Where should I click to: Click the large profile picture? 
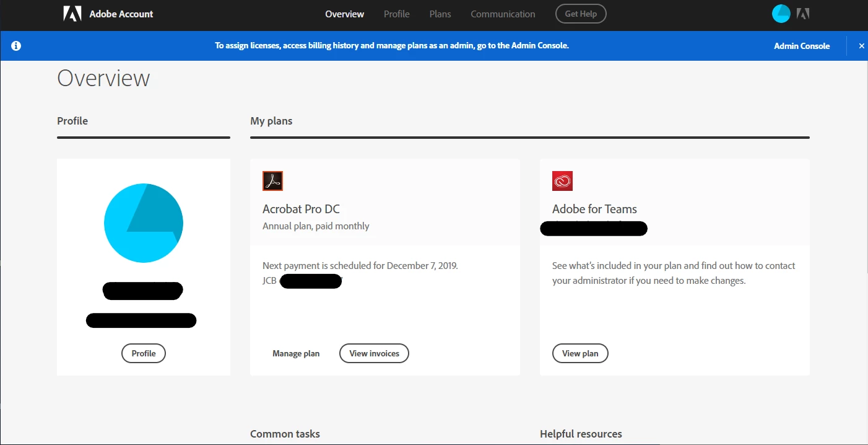tap(144, 223)
